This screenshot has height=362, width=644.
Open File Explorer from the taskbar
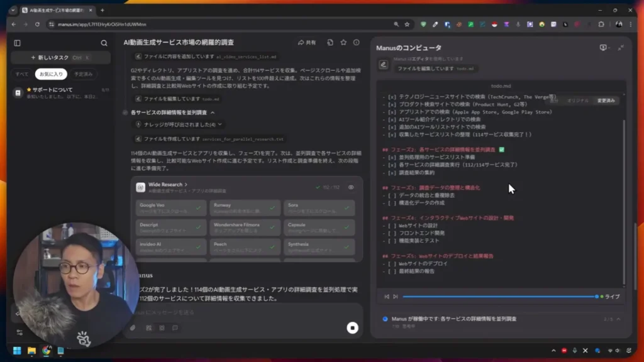[31, 351]
